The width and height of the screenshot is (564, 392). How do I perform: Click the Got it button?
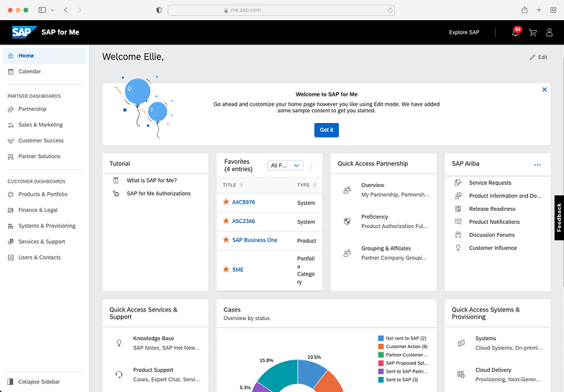click(327, 129)
